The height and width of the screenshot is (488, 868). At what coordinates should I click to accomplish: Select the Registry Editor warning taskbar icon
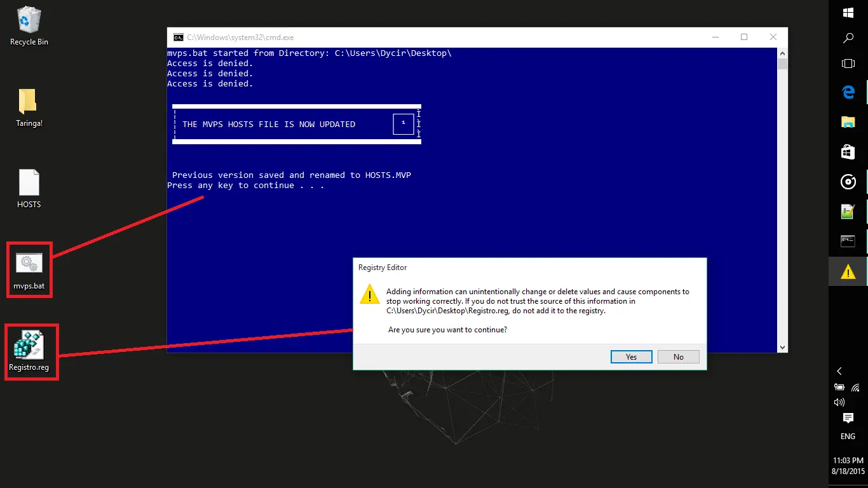point(848,272)
